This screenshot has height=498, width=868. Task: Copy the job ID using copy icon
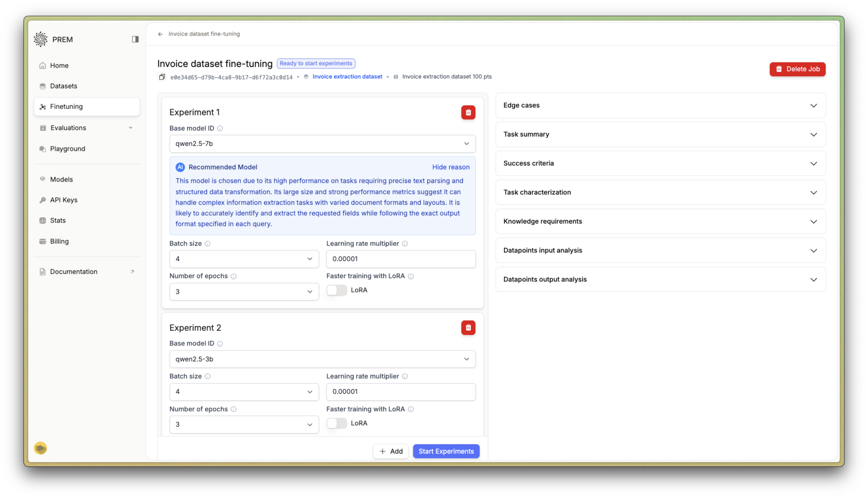pos(162,77)
